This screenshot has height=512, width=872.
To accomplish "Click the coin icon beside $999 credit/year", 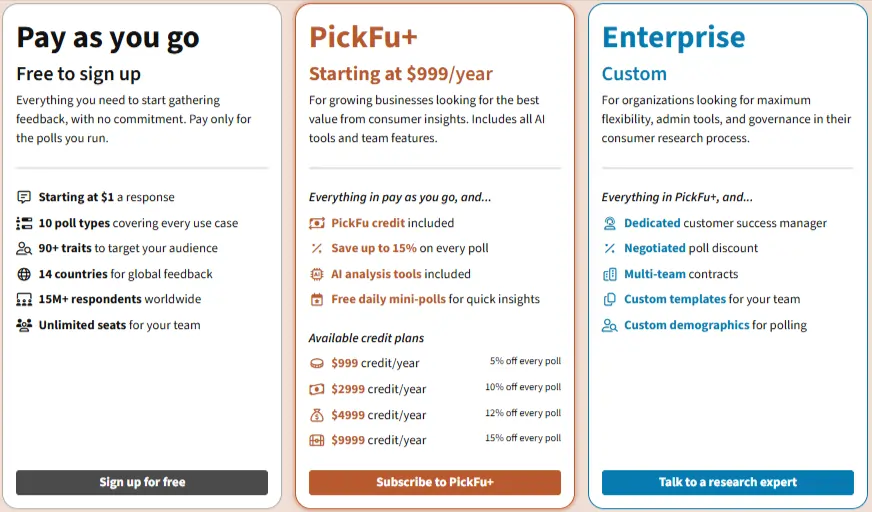I will pyautogui.click(x=317, y=364).
